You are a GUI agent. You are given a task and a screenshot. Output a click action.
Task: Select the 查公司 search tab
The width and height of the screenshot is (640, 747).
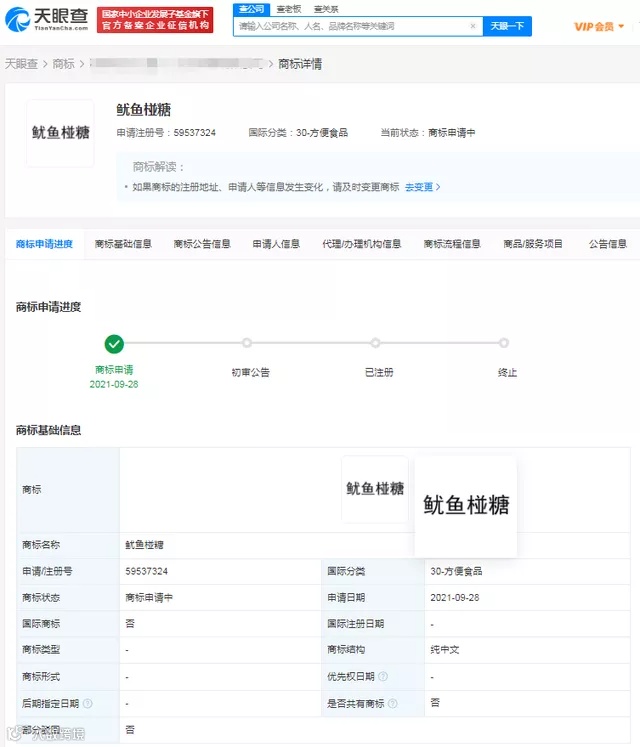[x=252, y=9]
